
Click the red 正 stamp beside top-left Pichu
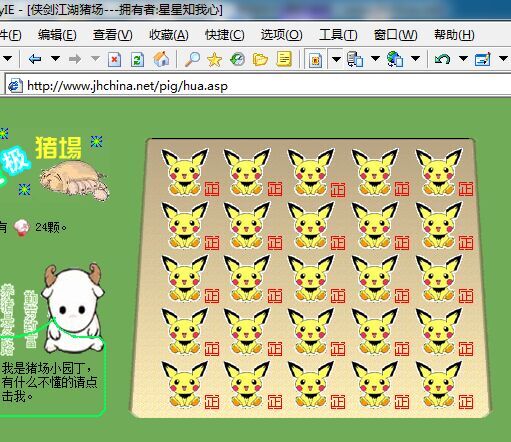pyautogui.click(x=212, y=189)
